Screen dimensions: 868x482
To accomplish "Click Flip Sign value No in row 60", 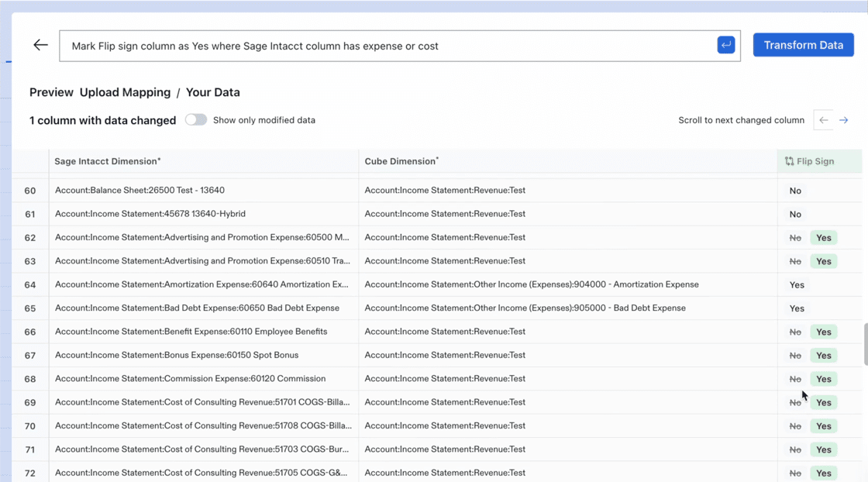I will coord(795,191).
